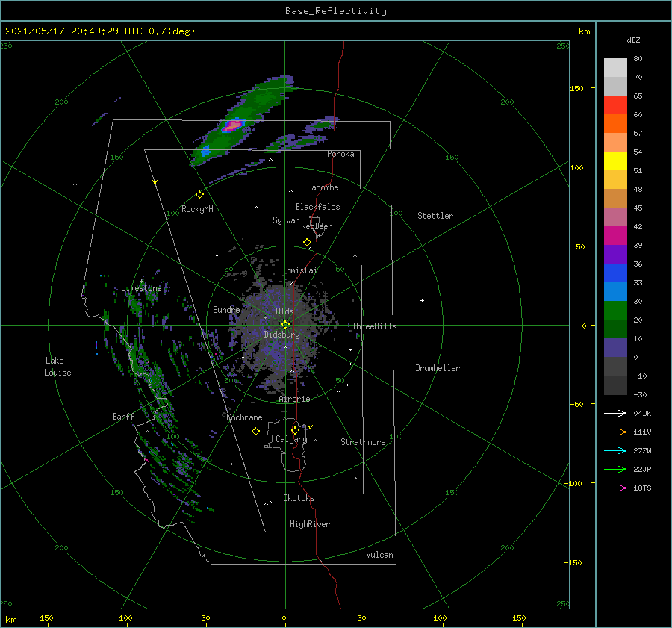Click the Banff label
This screenshot has height=628, width=672.
[x=123, y=417]
